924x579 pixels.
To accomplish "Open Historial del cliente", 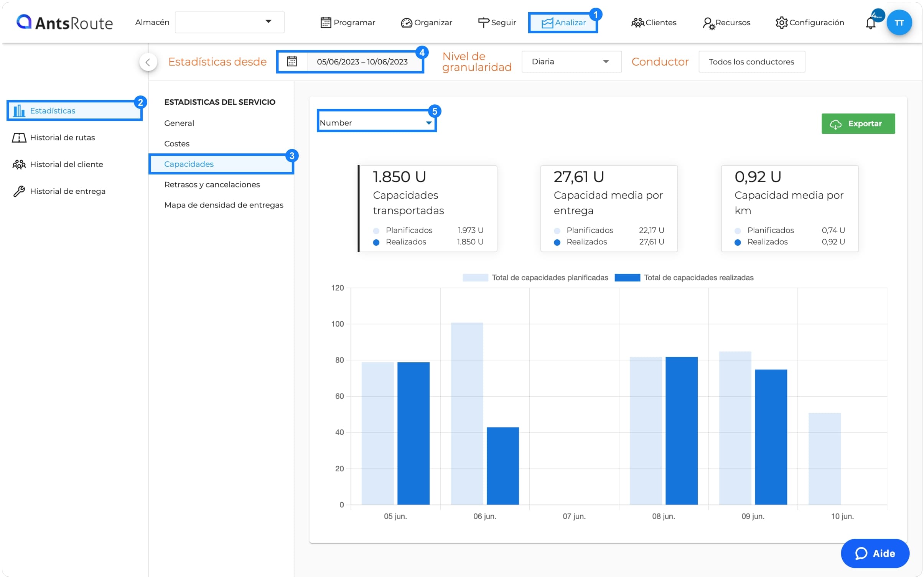I will coord(66,164).
